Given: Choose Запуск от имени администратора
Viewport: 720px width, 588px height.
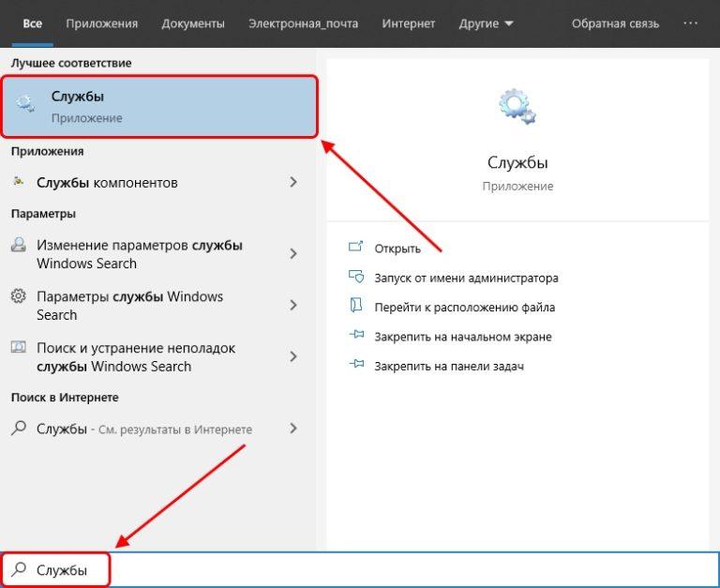Looking at the screenshot, I should [466, 278].
